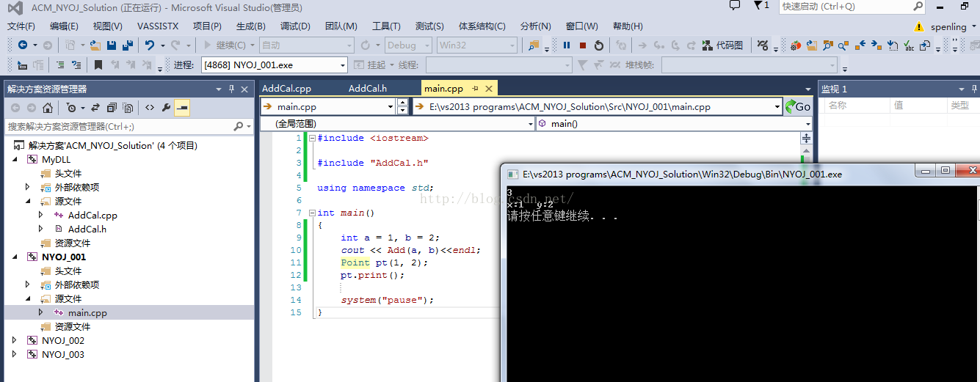Image resolution: width=980 pixels, height=382 pixels.
Task: Click the Visual Assist spell check abc icon
Action: (909, 45)
